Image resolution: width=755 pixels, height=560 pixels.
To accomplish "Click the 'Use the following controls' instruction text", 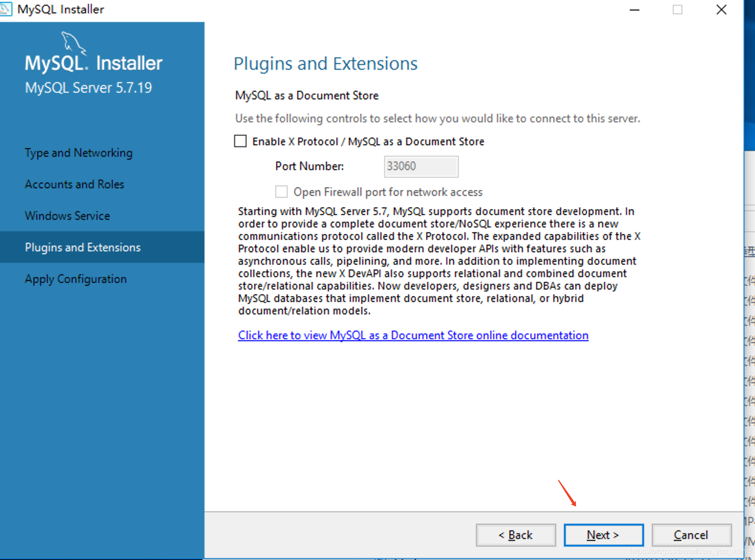I will pyautogui.click(x=437, y=118).
